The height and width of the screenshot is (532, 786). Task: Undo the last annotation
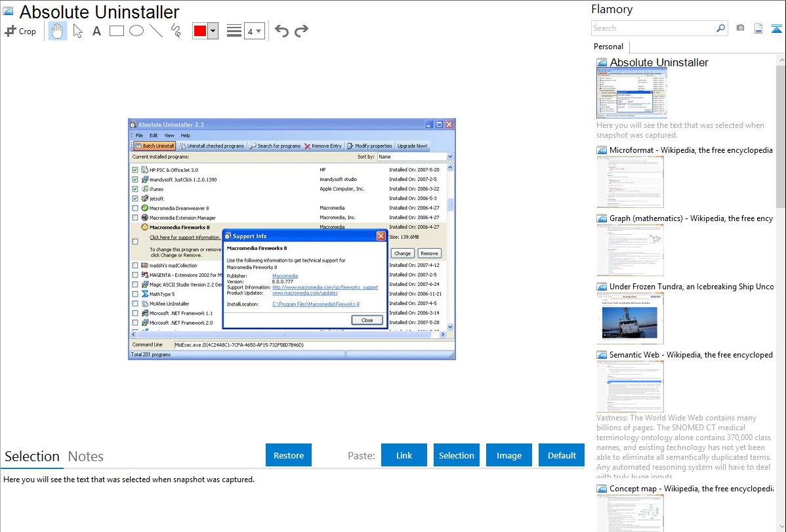[x=281, y=31]
